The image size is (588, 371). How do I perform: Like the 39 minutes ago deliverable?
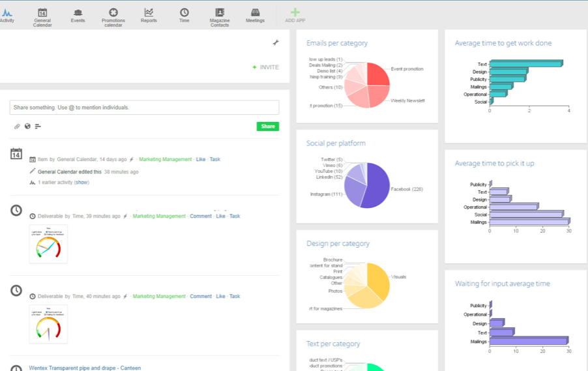pos(220,216)
